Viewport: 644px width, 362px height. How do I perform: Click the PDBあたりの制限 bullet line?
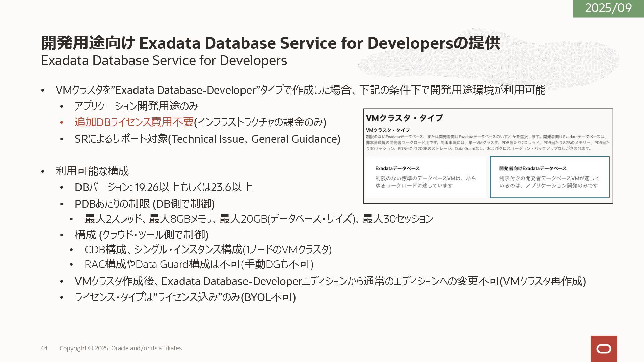(145, 204)
